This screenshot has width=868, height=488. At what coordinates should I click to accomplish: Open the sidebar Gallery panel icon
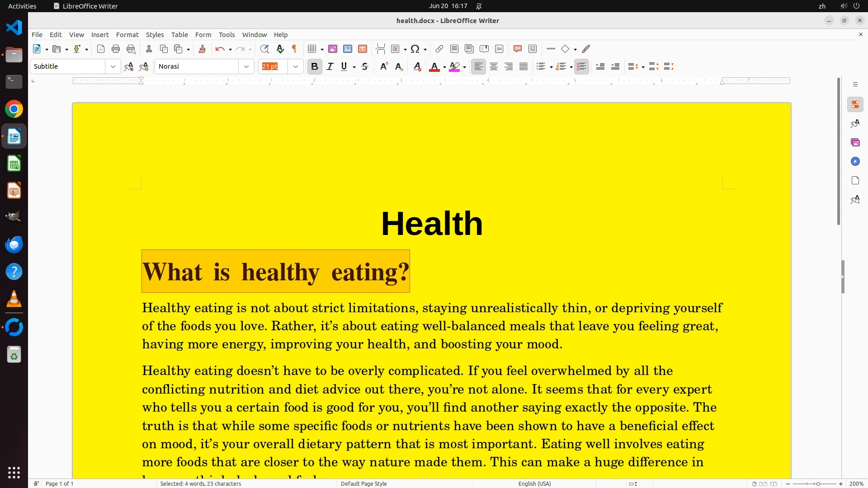click(855, 142)
